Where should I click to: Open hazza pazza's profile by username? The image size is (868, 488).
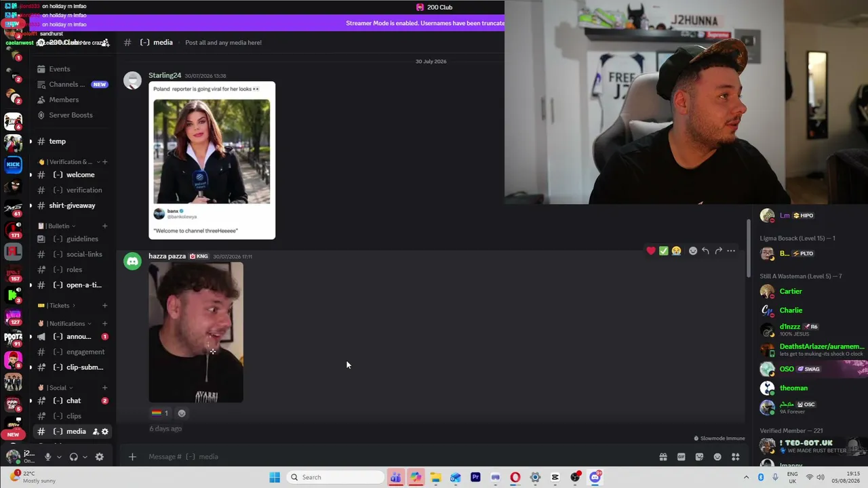167,256
